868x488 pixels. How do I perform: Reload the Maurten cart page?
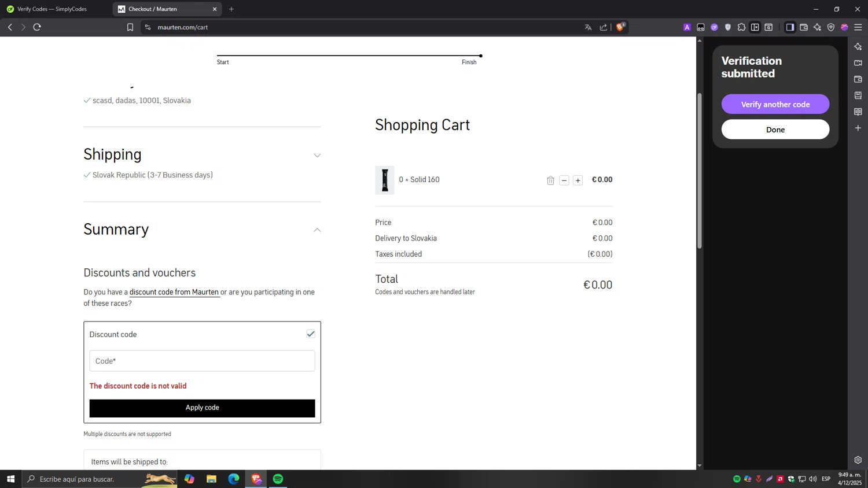pyautogui.click(x=37, y=27)
